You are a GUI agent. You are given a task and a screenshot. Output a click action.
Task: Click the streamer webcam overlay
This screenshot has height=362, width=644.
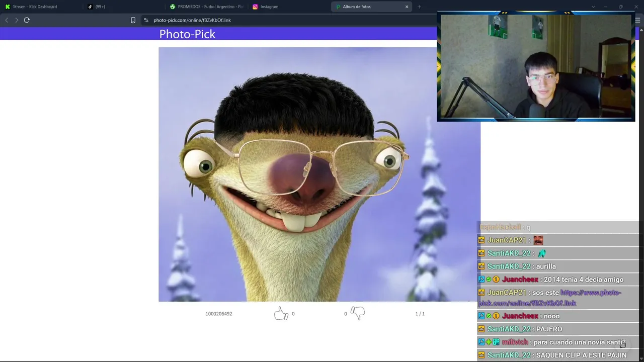coord(536,66)
